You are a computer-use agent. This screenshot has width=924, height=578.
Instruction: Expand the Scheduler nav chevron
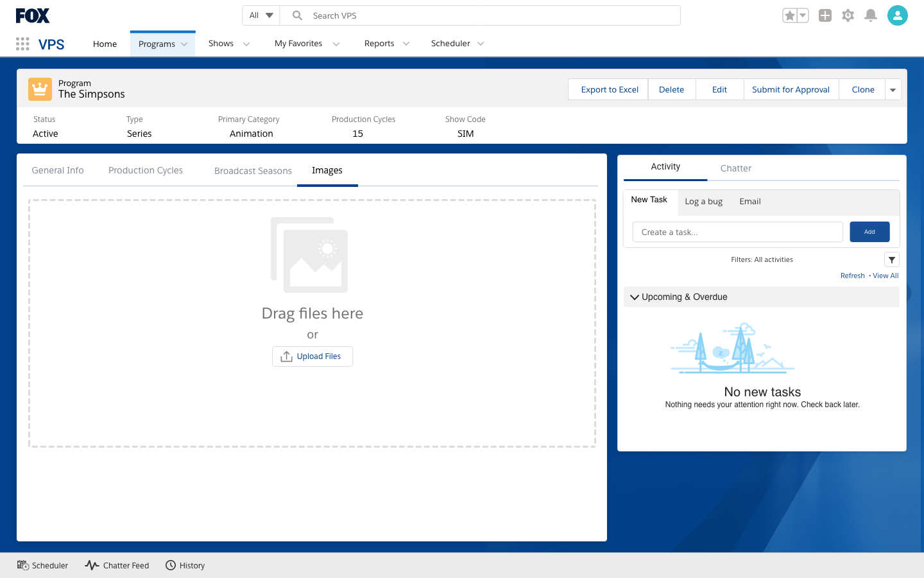point(481,44)
